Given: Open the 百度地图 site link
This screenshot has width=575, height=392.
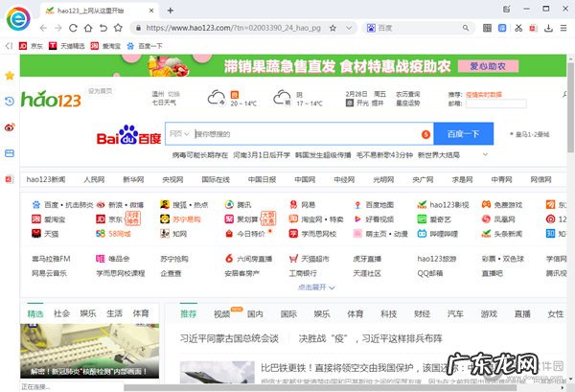Looking at the screenshot, I should (374, 204).
